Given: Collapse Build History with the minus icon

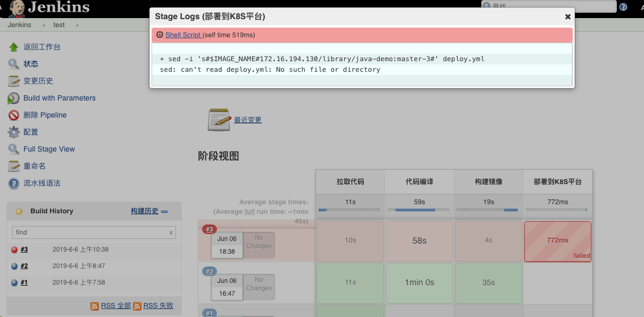Looking at the screenshot, I should click(164, 211).
